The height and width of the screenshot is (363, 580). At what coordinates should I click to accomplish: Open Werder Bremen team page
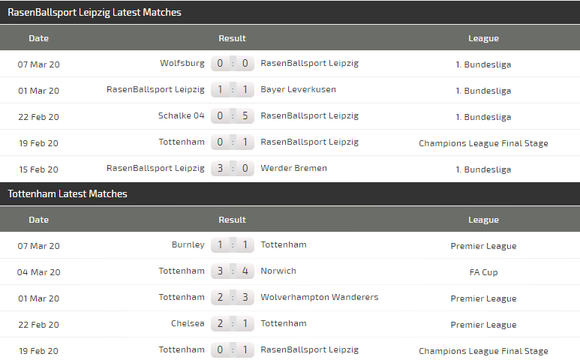tap(294, 168)
